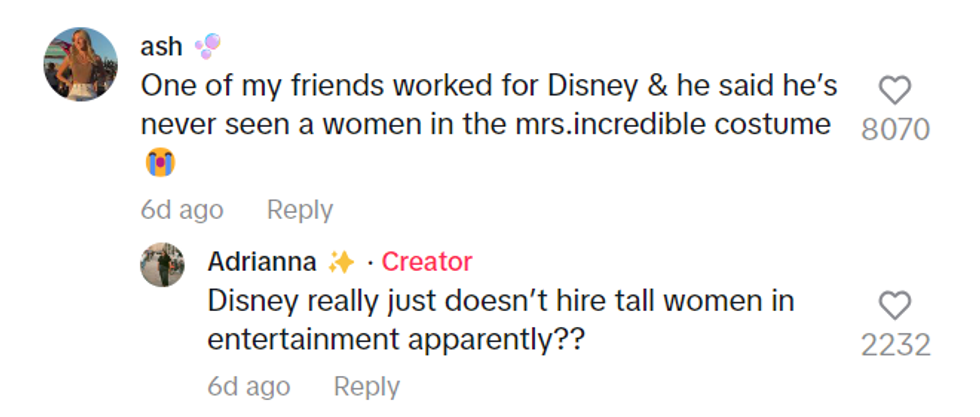Image resolution: width=980 pixels, height=417 pixels.
Task: Click the 8070 like count
Action: point(895,130)
